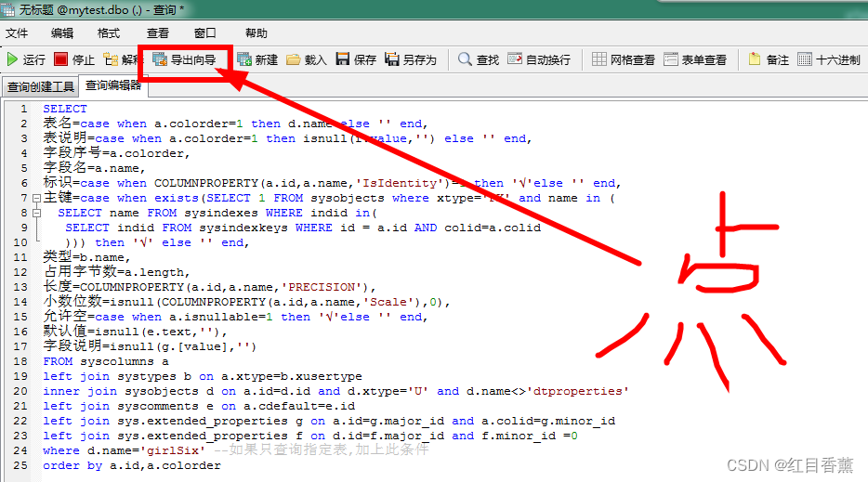Screen dimensions: 868x482
Task: Click 'girlSix' string on line 24
Action: coord(173,450)
